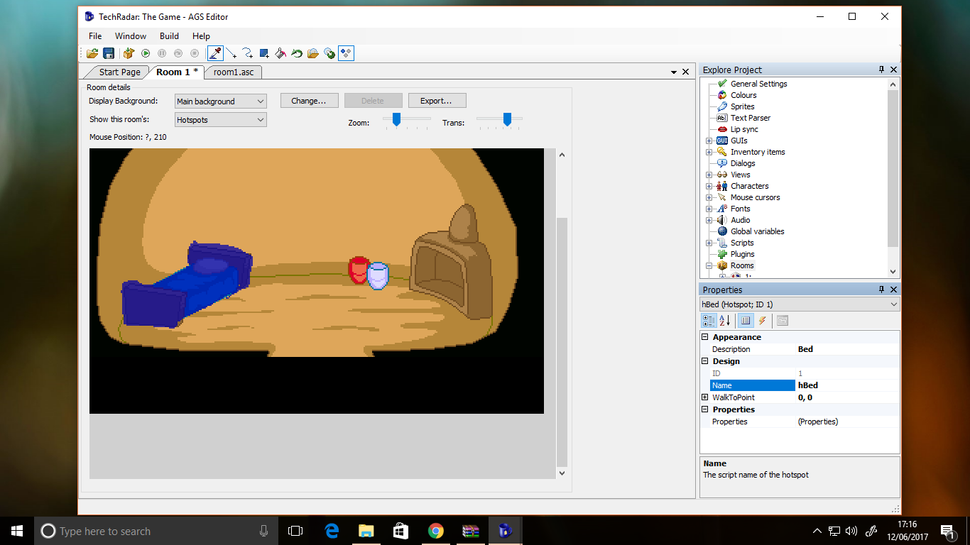Screen dimensions: 970x545
Task: Expand the Characters tree node
Action: [709, 186]
